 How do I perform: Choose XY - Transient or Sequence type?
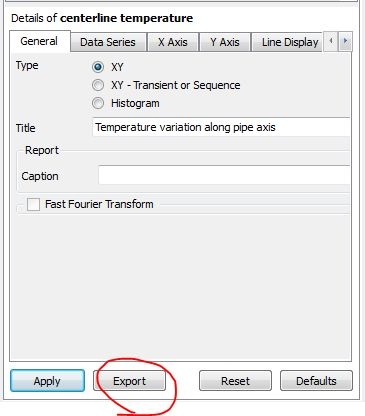tap(98, 85)
